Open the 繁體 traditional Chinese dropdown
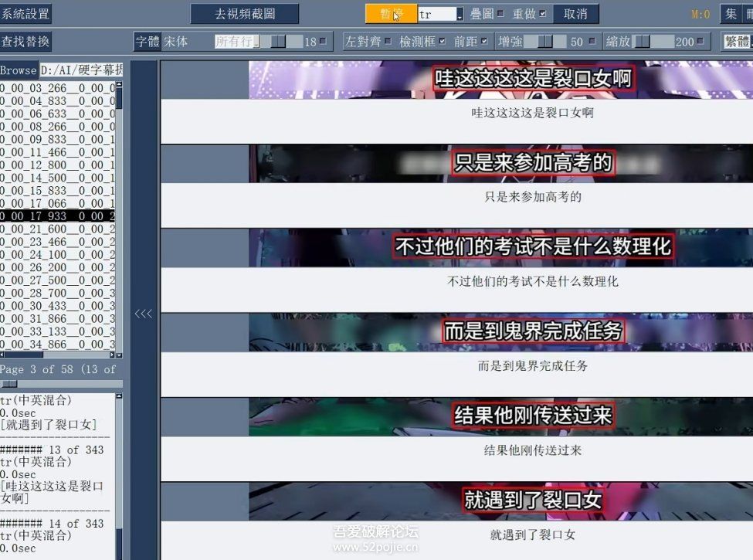Viewport: 753px width, 560px height. pos(738,41)
